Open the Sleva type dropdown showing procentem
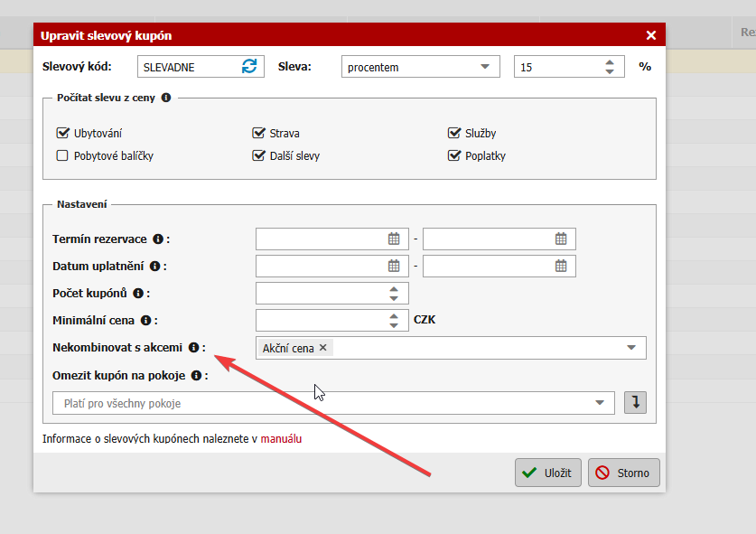This screenshot has width=756, height=534. [x=420, y=67]
